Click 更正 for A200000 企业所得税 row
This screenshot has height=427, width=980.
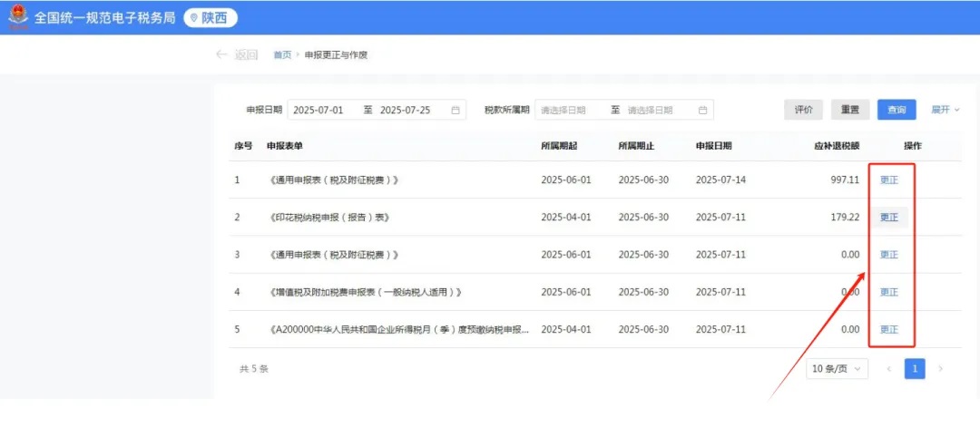pyautogui.click(x=888, y=330)
